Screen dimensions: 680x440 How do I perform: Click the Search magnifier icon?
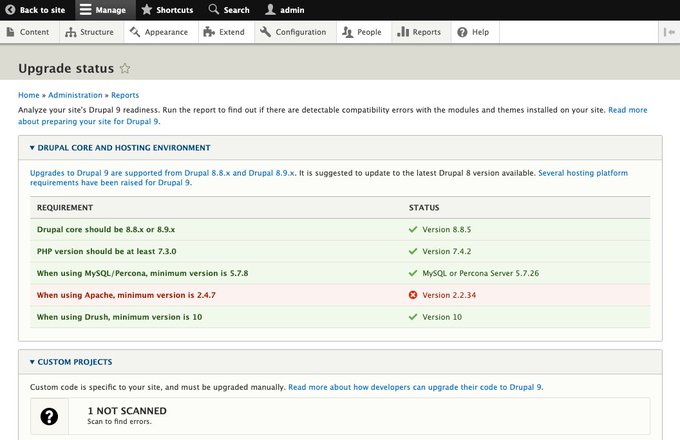tap(213, 9)
